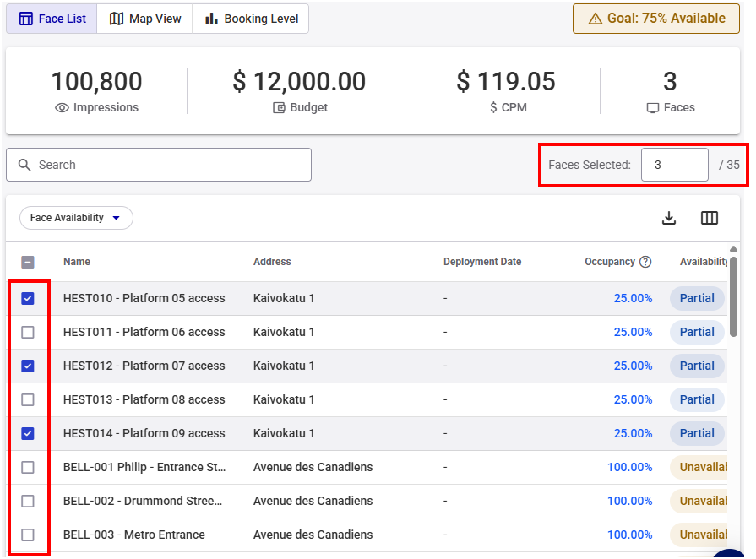The image size is (756, 559).
Task: Check the BELL-001 Philip row checkbox
Action: coord(28,468)
